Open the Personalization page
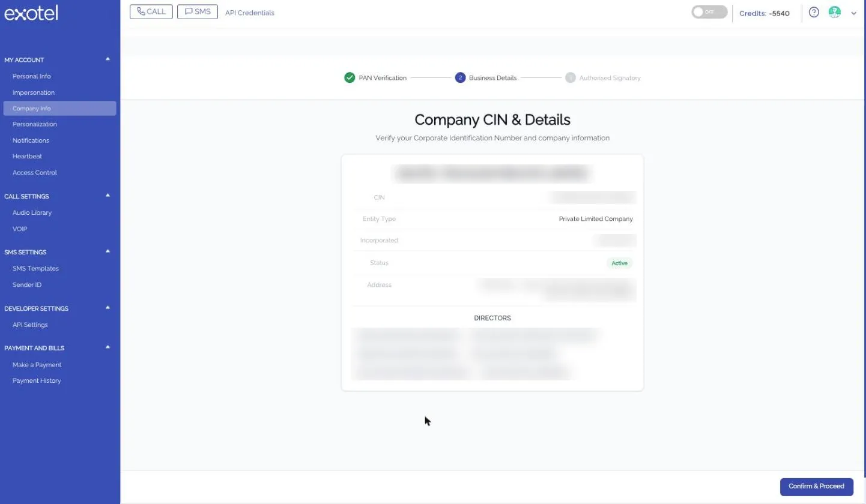 click(35, 124)
